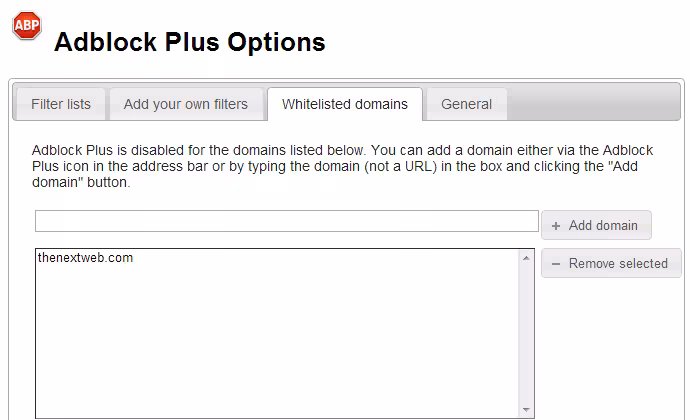Click the empty tab strip beside General

point(593,103)
